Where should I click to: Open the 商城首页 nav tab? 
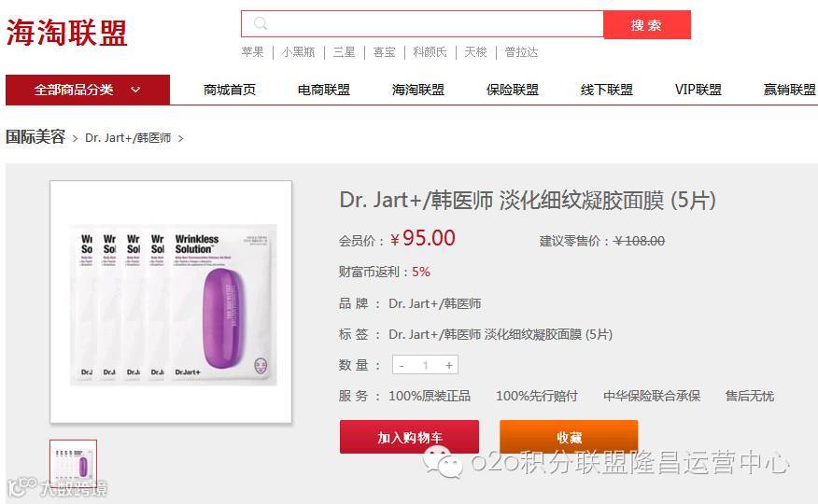pyautogui.click(x=230, y=90)
